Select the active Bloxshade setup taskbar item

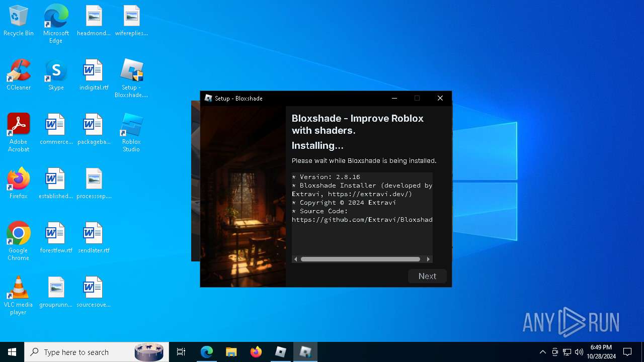(305, 352)
